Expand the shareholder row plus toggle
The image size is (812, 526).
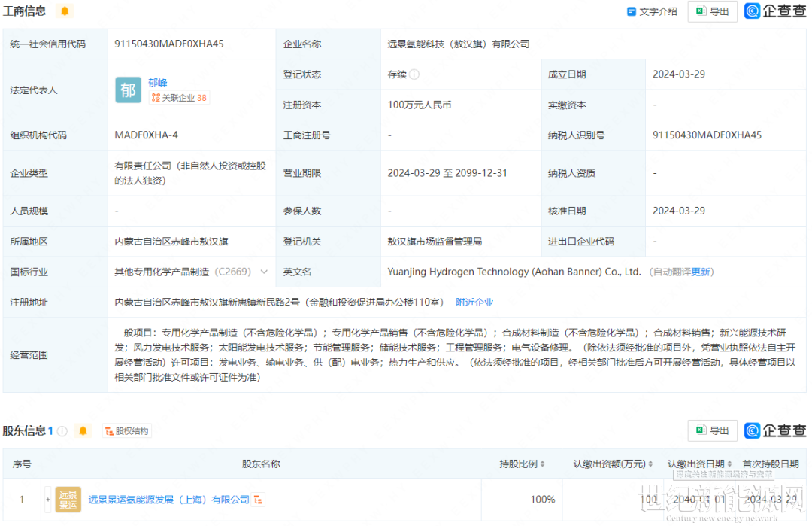pos(48,500)
